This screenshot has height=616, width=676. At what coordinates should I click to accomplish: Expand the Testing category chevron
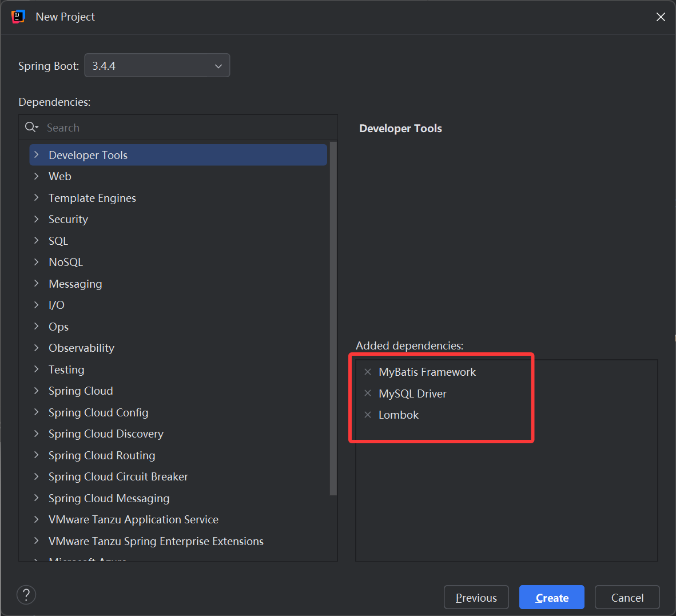pos(37,369)
